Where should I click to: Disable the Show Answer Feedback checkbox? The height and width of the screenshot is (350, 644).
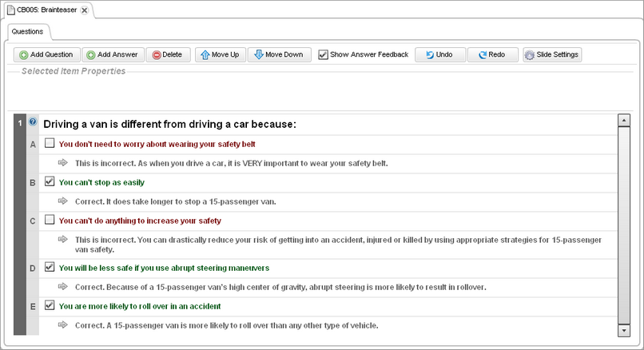coord(323,55)
